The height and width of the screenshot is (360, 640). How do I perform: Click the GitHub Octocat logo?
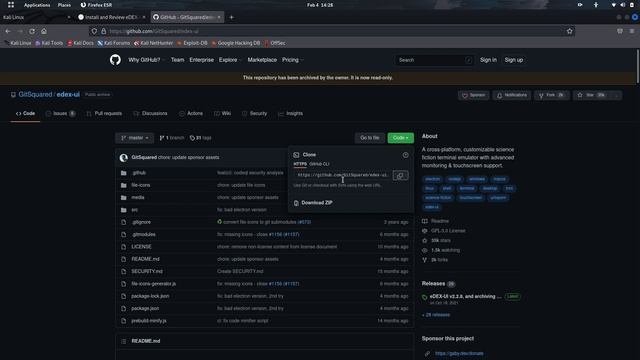click(x=115, y=60)
